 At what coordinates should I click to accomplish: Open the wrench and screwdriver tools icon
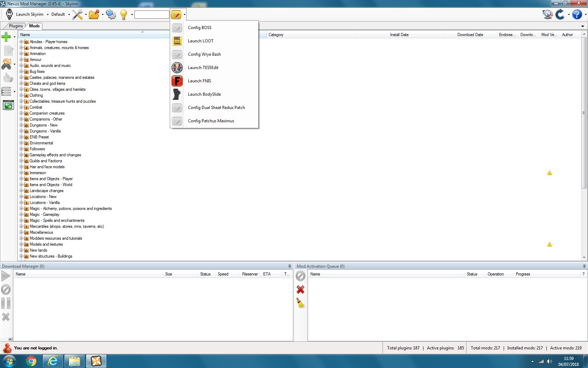(x=77, y=14)
